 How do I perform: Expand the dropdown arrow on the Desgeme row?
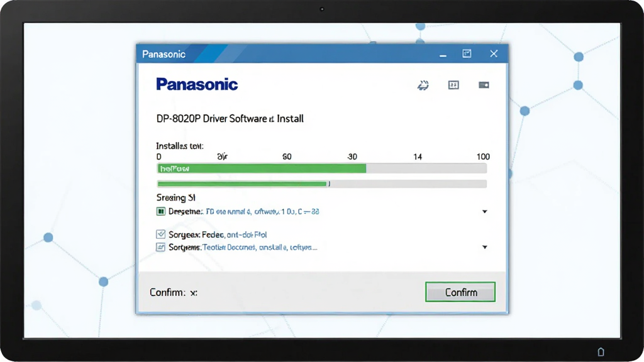[x=485, y=212]
